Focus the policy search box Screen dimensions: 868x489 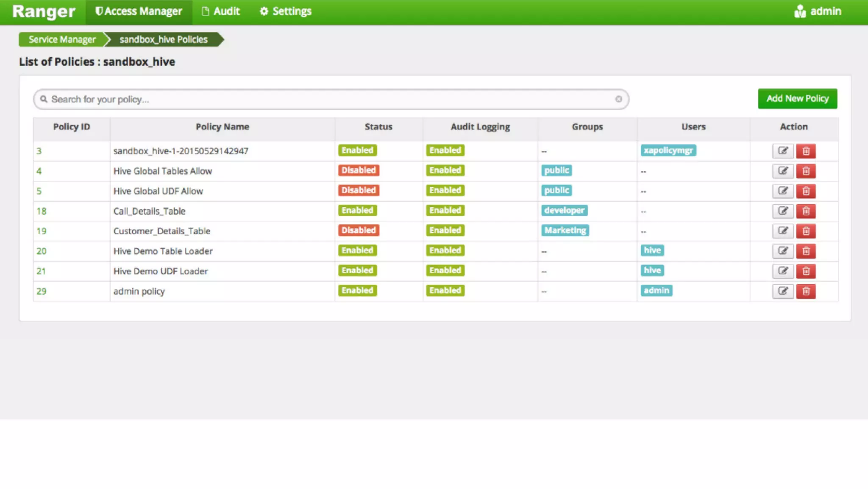(331, 99)
